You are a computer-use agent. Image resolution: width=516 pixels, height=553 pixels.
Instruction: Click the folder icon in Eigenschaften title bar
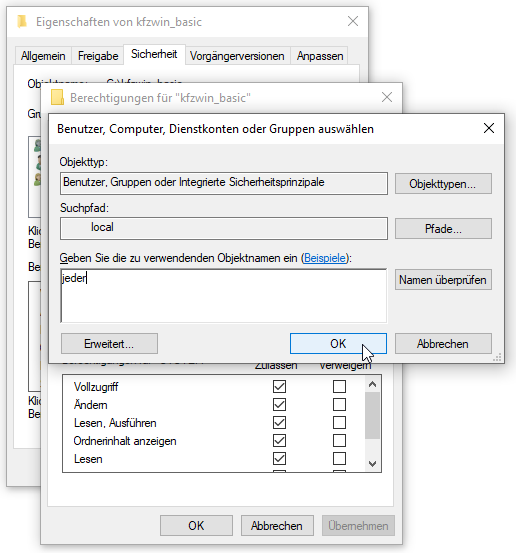point(22,22)
